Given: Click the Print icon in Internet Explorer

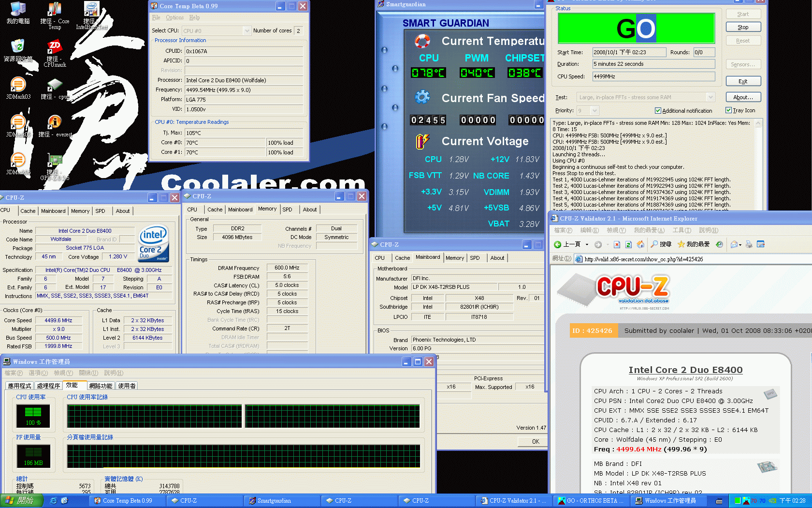Looking at the screenshot, I should [749, 244].
